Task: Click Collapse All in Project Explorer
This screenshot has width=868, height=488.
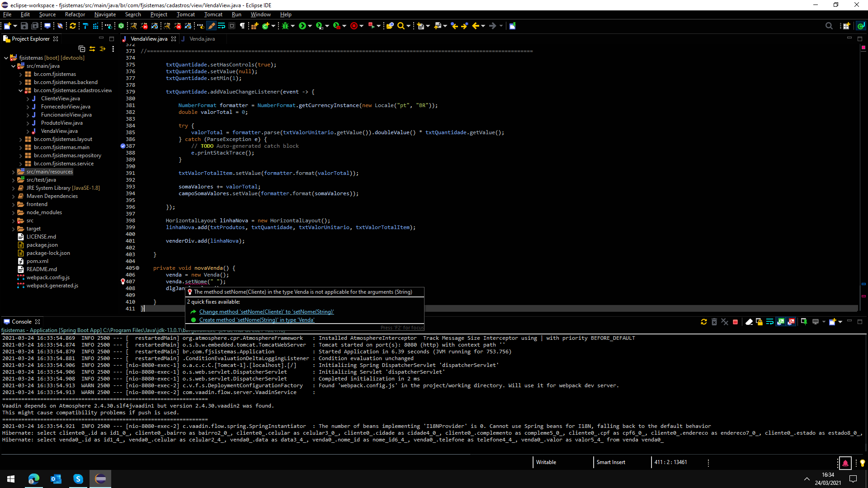Action: click(82, 49)
